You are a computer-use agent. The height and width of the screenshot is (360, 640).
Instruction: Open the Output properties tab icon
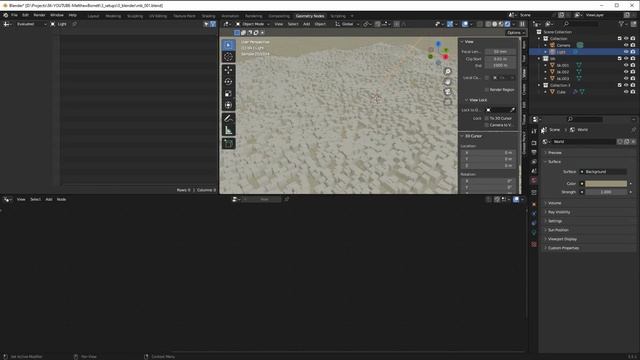pos(534,152)
